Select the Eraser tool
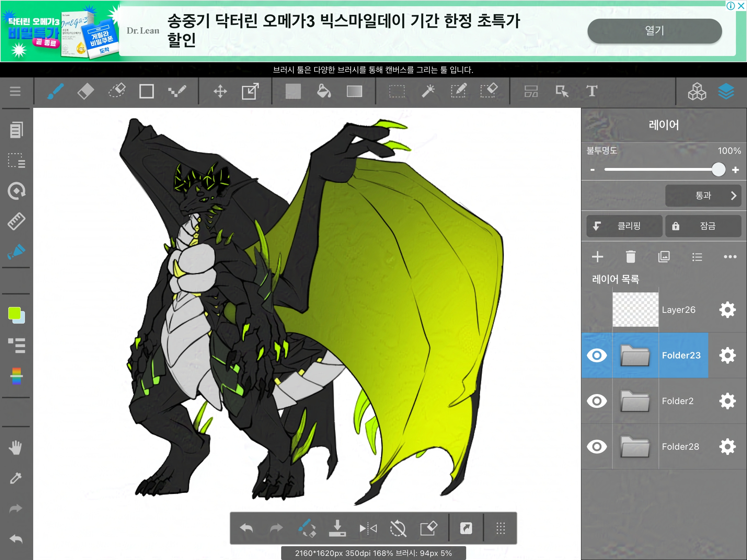747x560 pixels. pos(85,92)
